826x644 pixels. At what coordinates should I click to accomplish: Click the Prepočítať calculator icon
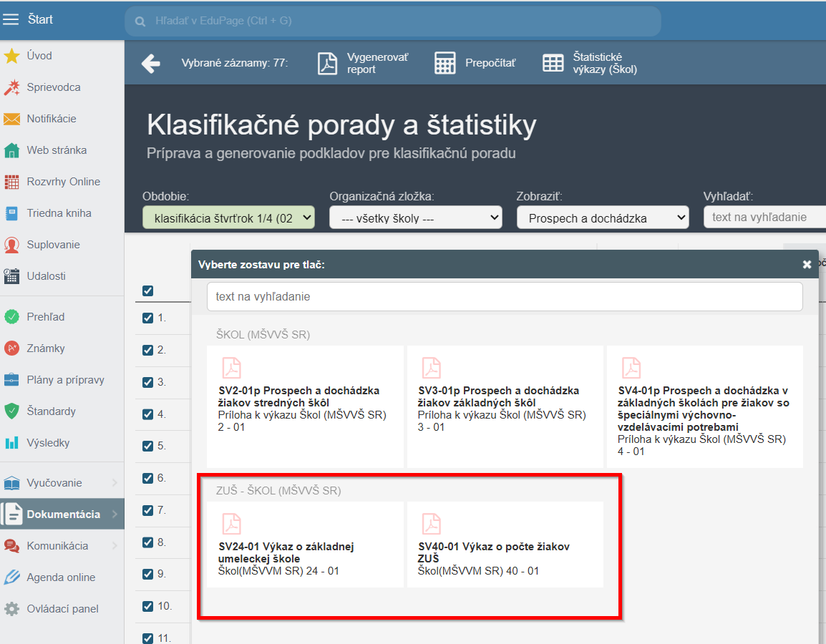coord(445,64)
